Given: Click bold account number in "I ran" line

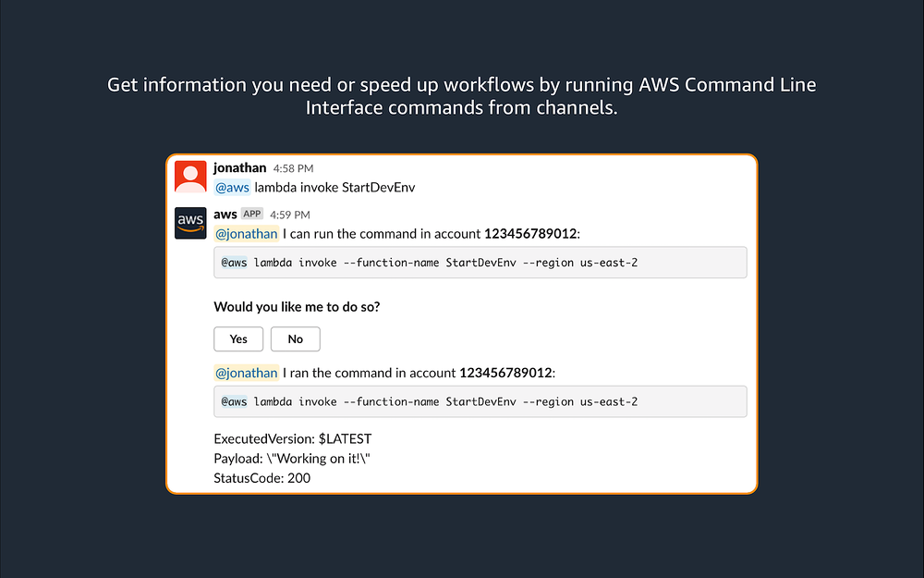Looking at the screenshot, I should tap(505, 373).
